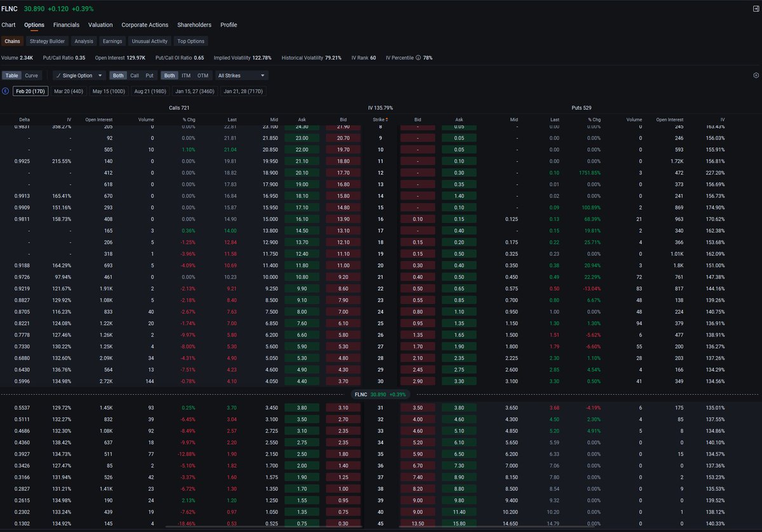This screenshot has width=762, height=532.
Task: Switch to Curve view
Action: coord(31,76)
